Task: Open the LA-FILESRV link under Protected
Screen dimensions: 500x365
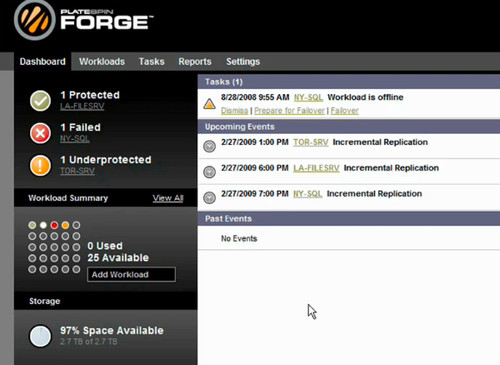Action: 82,106
